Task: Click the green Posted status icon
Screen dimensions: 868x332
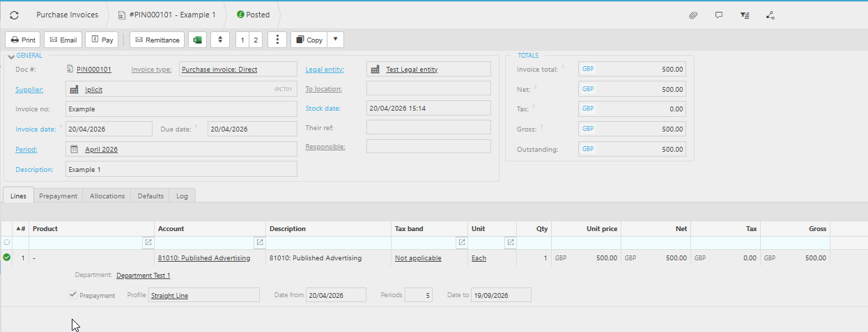Action: (x=240, y=15)
